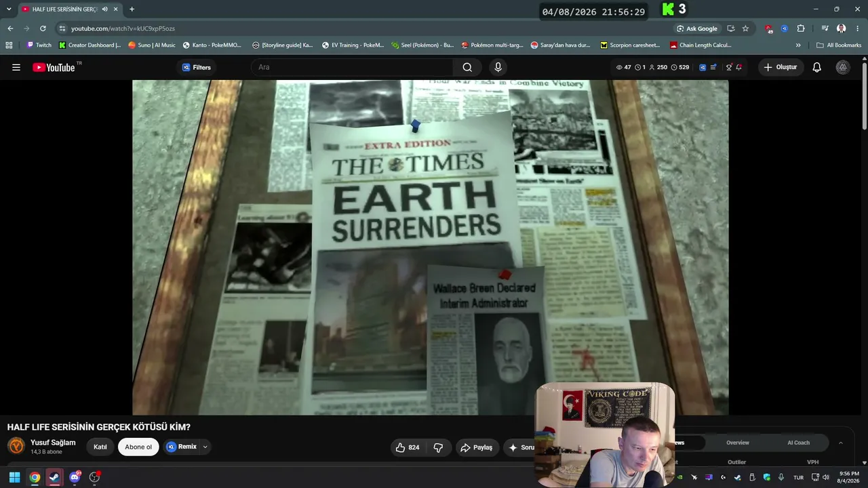Open Chrome media controls icon

pos(825,28)
